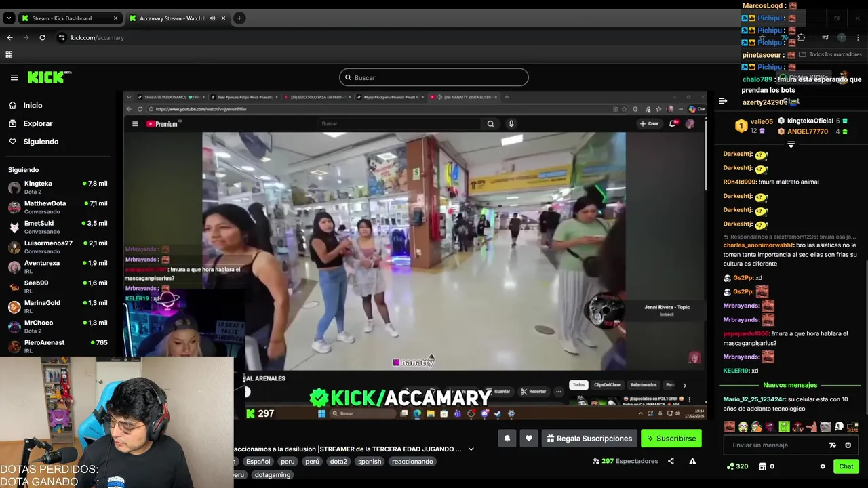Open PieroArenast channel in sidebar
Image resolution: width=868 pixels, height=488 pixels.
click(x=58, y=346)
